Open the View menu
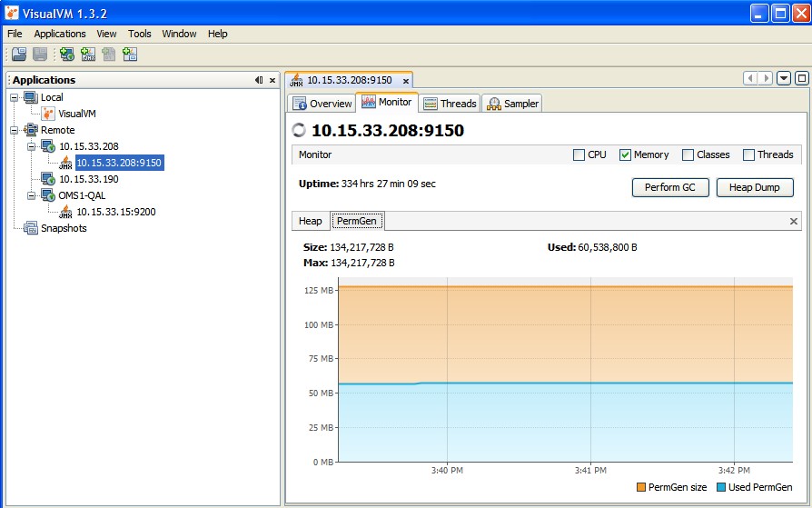Viewport: 812px width, 508px height. [x=106, y=34]
